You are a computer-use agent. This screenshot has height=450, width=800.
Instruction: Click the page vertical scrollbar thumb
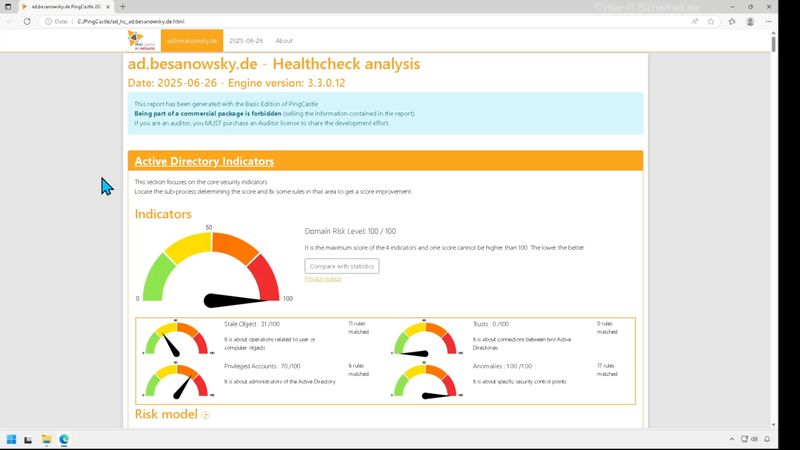773,42
